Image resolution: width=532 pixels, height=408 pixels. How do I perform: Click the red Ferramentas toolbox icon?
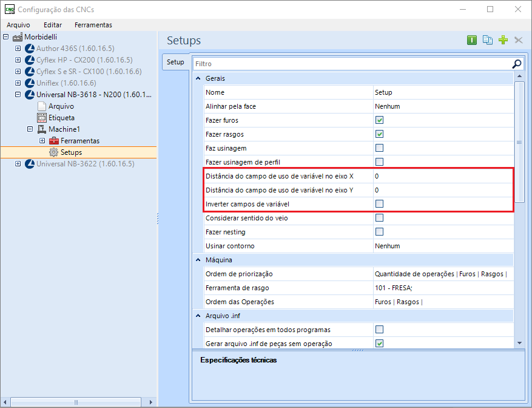(x=54, y=141)
